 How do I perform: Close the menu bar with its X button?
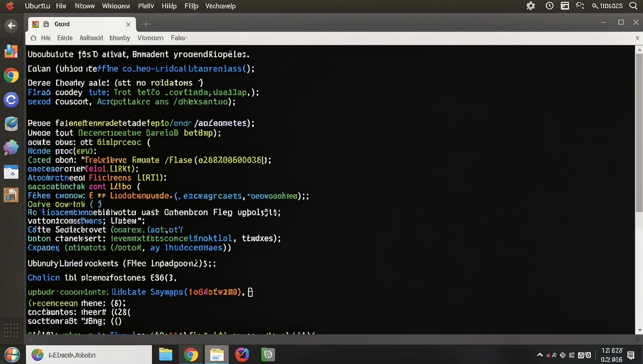(x=637, y=38)
